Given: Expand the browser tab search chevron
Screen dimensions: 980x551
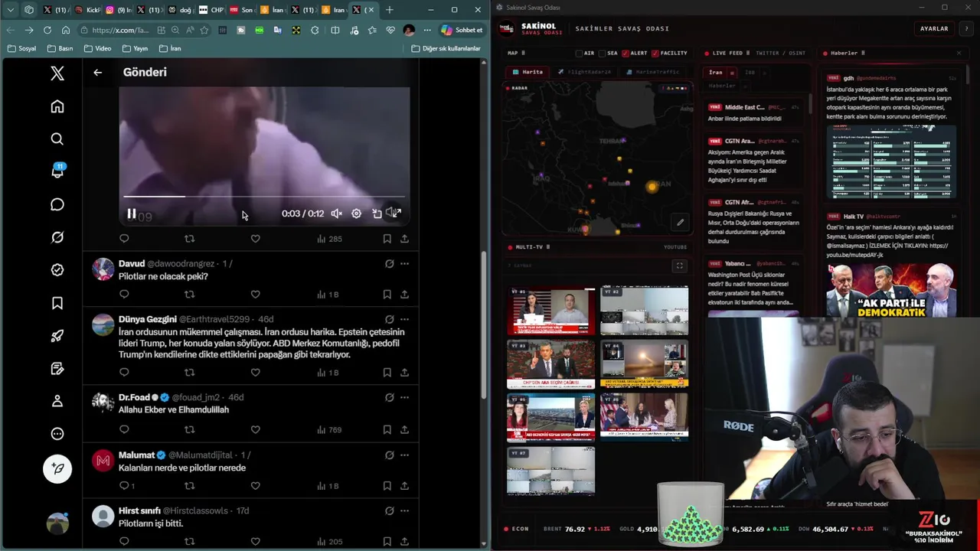Looking at the screenshot, I should (x=10, y=10).
